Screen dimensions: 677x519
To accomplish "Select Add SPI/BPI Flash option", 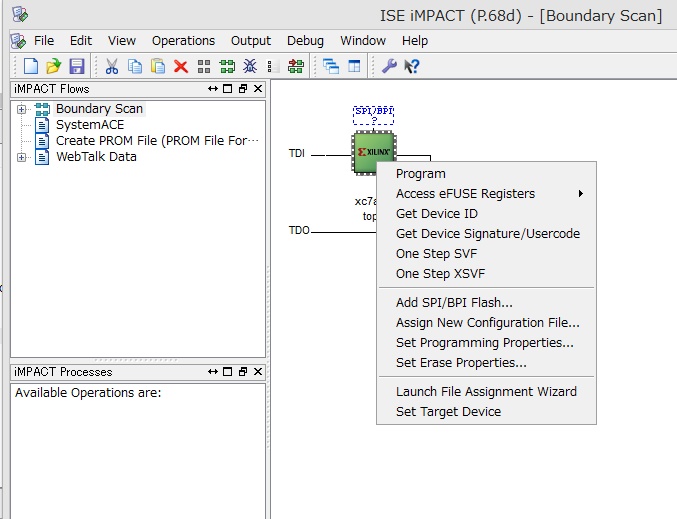I will pos(454,303).
